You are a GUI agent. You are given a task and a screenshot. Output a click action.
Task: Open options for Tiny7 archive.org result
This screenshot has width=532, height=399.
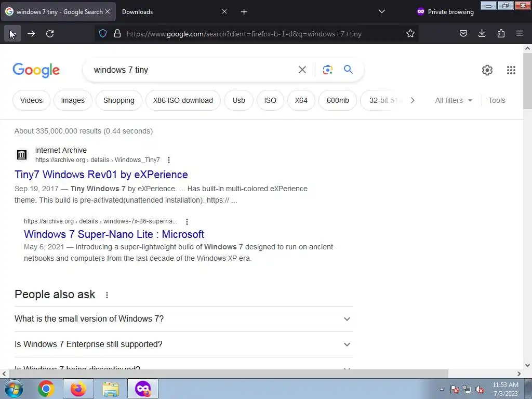[x=169, y=160]
